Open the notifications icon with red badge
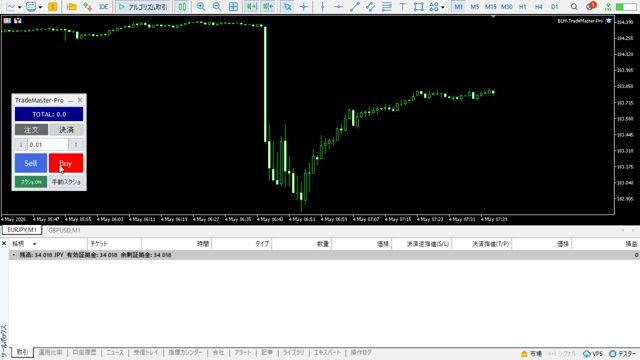Viewport: 640px width, 360px height. (x=591, y=6)
